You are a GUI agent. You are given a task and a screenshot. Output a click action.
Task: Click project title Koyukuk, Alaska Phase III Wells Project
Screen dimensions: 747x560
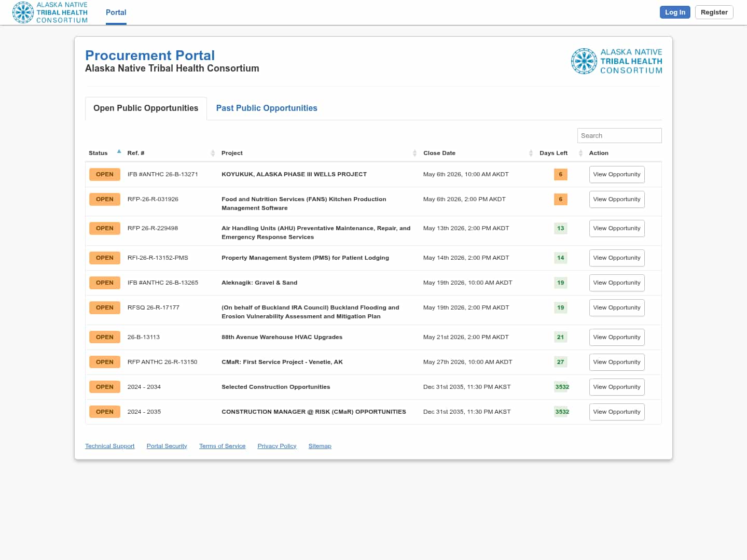click(294, 174)
